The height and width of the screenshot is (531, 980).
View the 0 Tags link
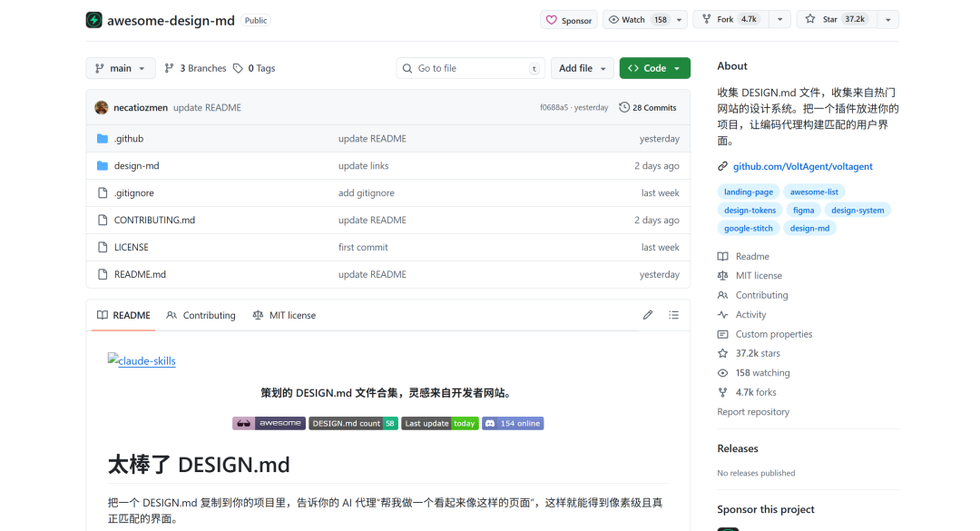(x=254, y=68)
